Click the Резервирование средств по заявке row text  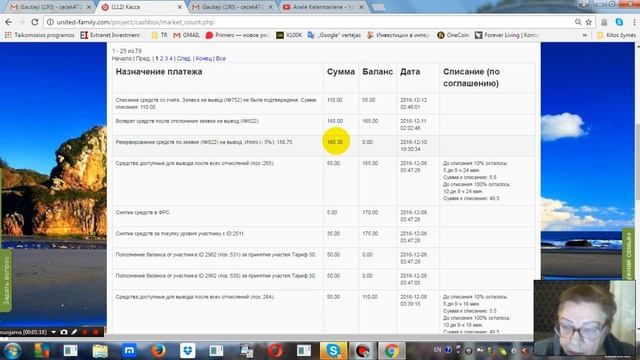coord(204,142)
